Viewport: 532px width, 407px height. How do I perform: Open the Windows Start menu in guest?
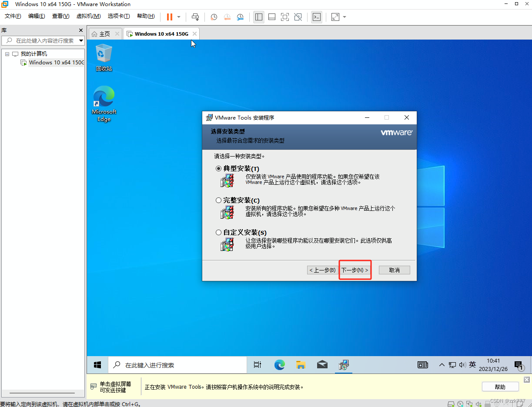[97, 365]
